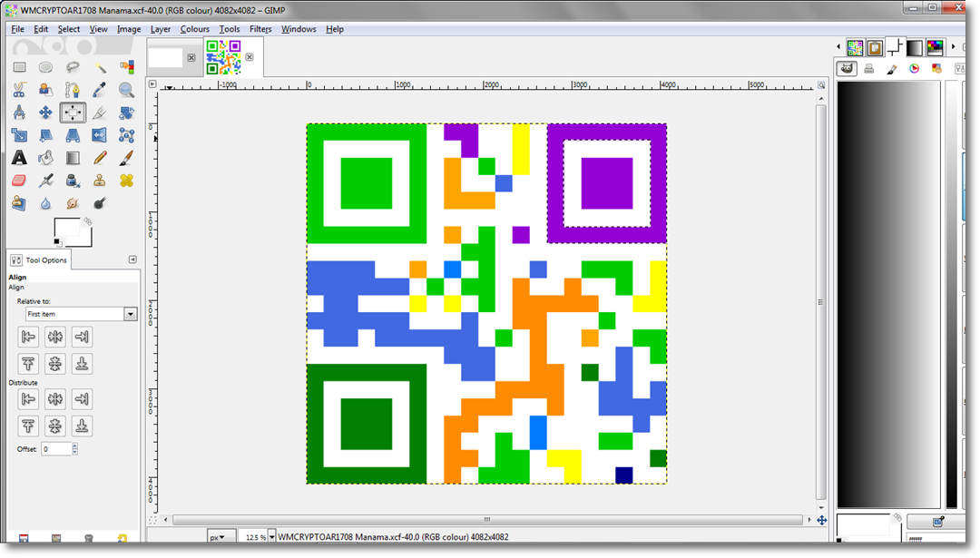Pick the Text tool
Viewport: 980px width, 558px height.
pos(19,158)
